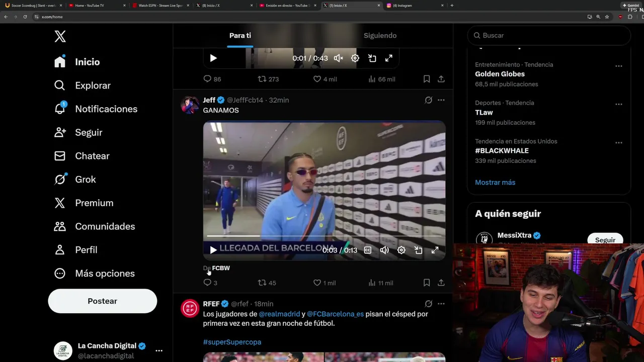The height and width of the screenshot is (362, 644).
Task: Toggle picture-in-picture on the 0:13 video
Action: click(x=418, y=250)
